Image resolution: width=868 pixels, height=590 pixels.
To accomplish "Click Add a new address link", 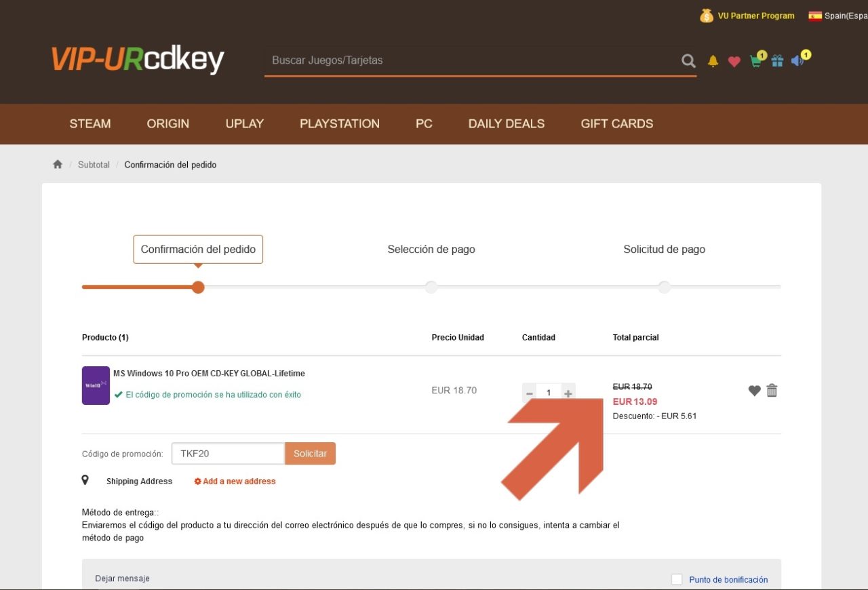I will 235,481.
